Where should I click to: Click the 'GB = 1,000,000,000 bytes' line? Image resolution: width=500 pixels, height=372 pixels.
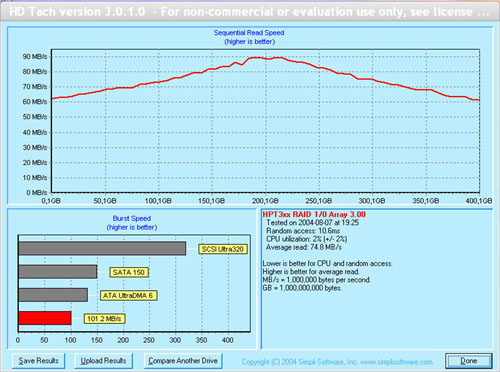click(x=302, y=288)
